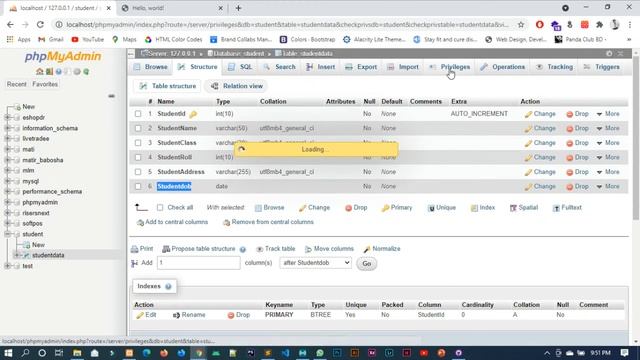Image resolution: width=640 pixels, height=360 pixels.
Task: Switch to the Triggers tab
Action: 602,67
